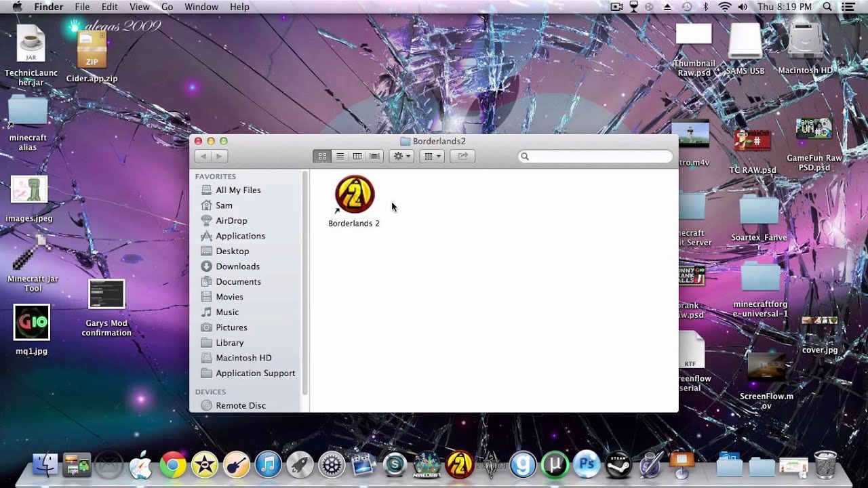
Task: Launch Borderlands 2 from the Dock
Action: click(459, 465)
